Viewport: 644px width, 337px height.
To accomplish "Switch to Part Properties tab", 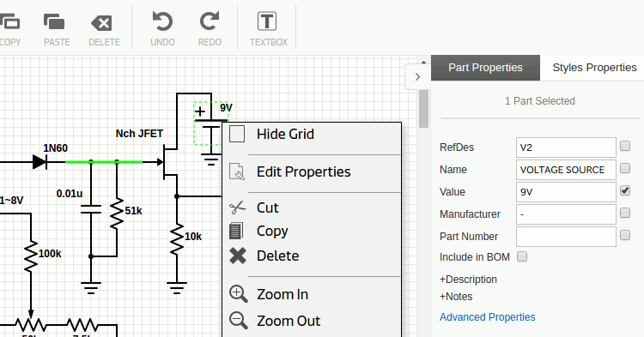I will coord(485,68).
